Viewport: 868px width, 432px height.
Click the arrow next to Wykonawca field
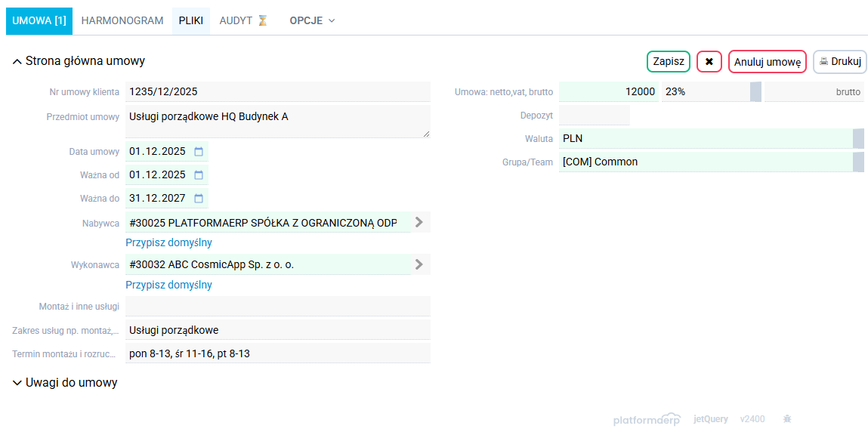[x=419, y=265]
